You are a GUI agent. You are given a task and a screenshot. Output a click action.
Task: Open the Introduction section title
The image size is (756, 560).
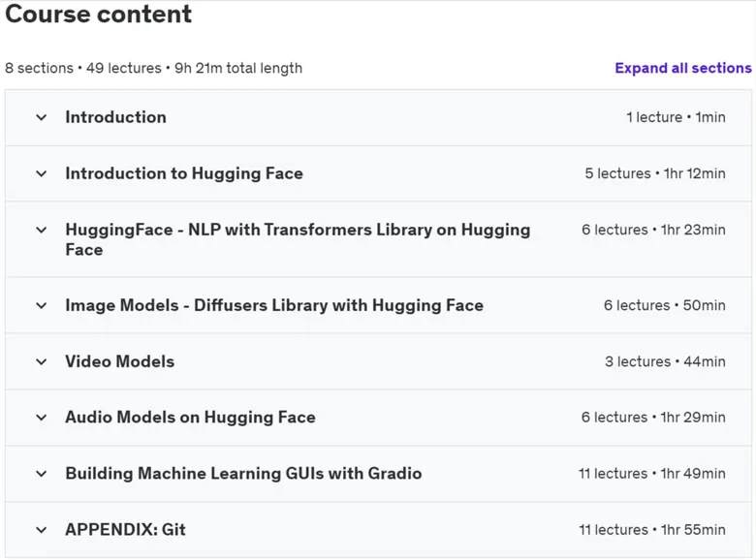click(115, 117)
